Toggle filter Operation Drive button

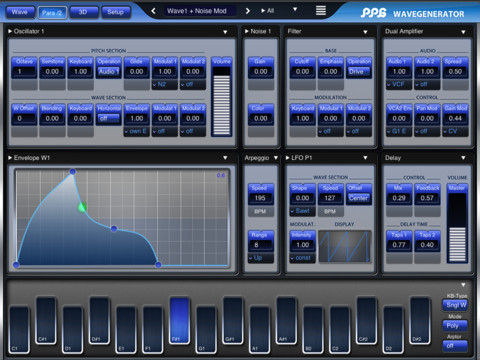(x=359, y=71)
